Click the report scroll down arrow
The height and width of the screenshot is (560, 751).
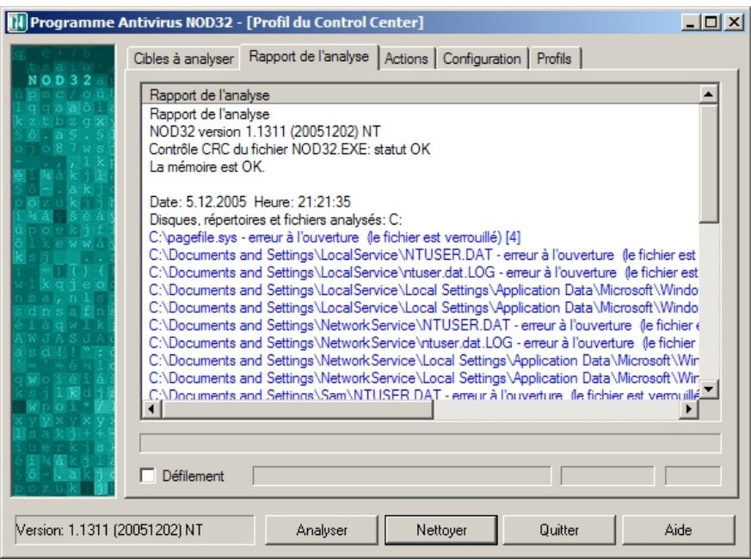point(708,389)
